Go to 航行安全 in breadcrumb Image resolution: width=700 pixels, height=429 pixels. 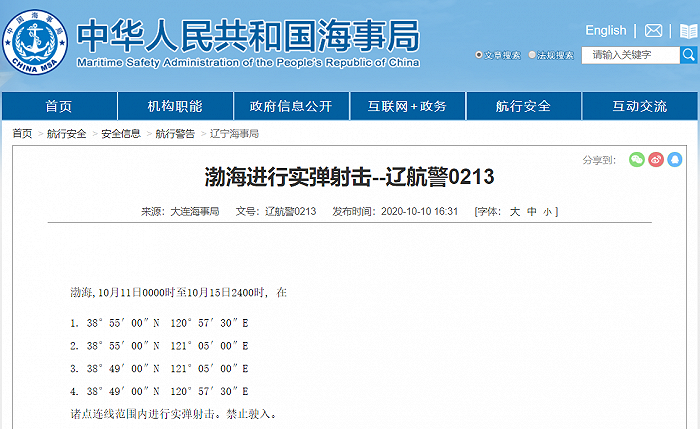pyautogui.click(x=67, y=133)
